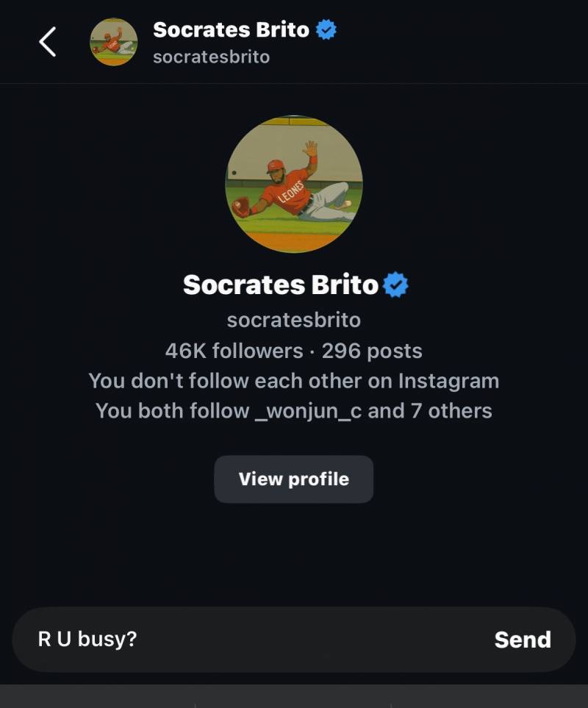Open the large baseball profile picture
The height and width of the screenshot is (708, 588).
(294, 185)
